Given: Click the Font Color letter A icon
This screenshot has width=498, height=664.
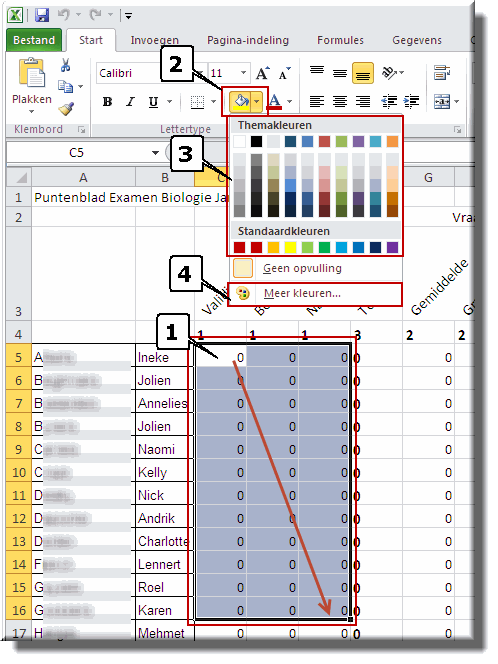Looking at the screenshot, I should 275,101.
